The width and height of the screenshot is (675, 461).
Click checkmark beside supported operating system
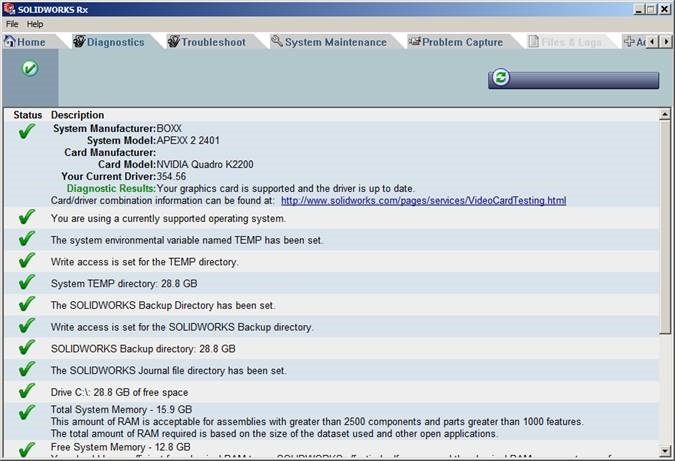click(27, 217)
